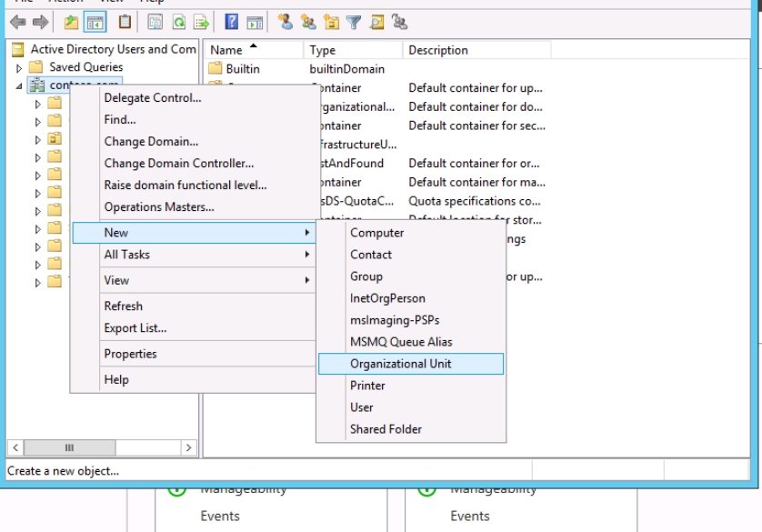762x532 pixels.
Task: Click the Active Directory root node icon
Action: [x=18, y=49]
